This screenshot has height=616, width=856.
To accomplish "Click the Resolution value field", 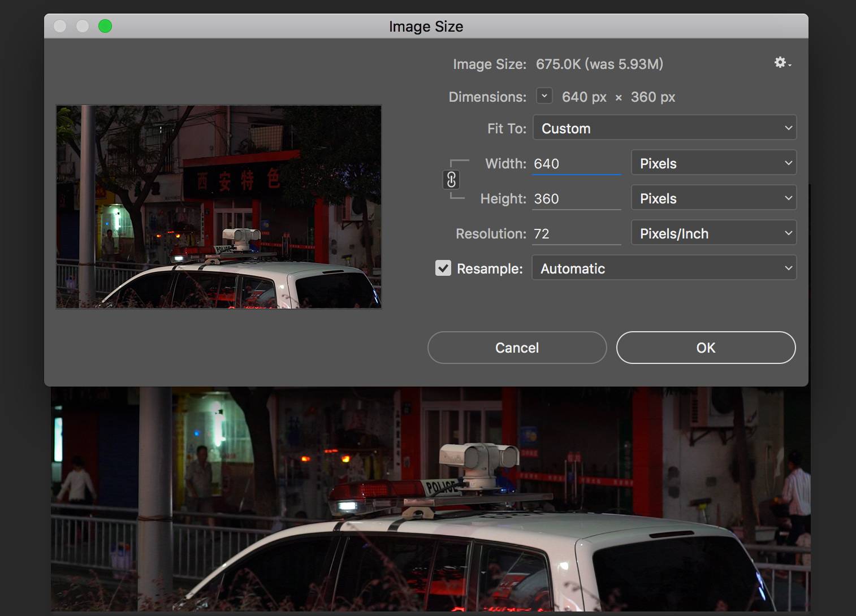I will (576, 234).
